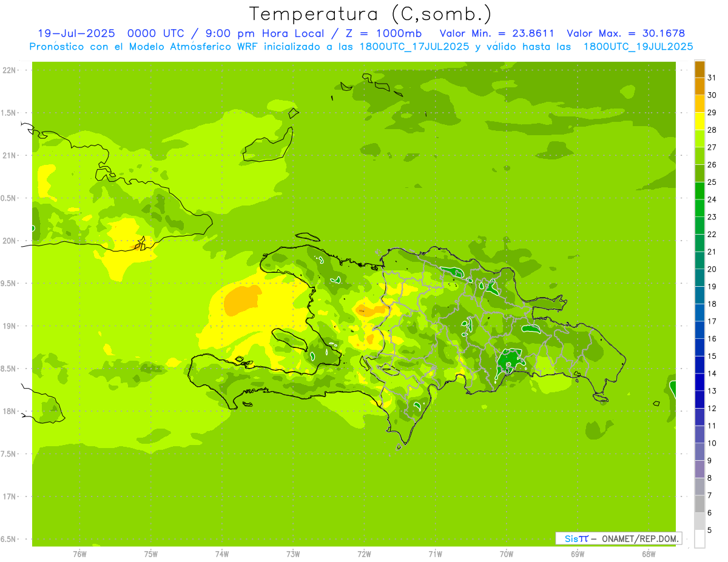The height and width of the screenshot is (562, 728).
Task: Click the 'Valor Max. = 30.1678' value
Action: 625,33
